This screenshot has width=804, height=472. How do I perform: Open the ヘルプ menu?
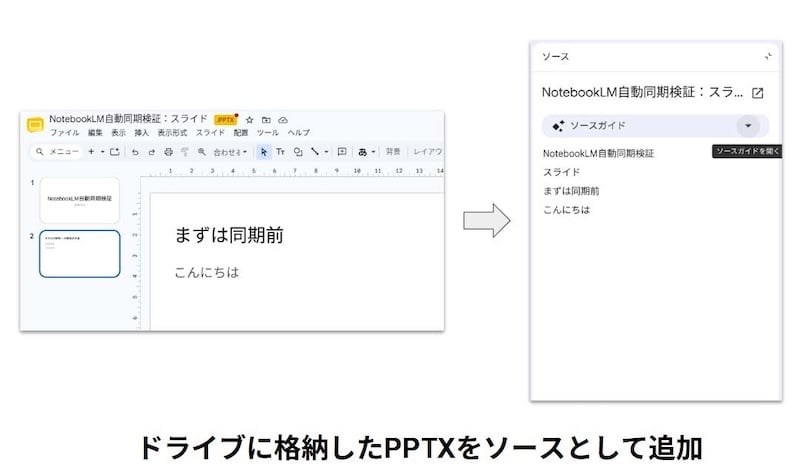[298, 133]
